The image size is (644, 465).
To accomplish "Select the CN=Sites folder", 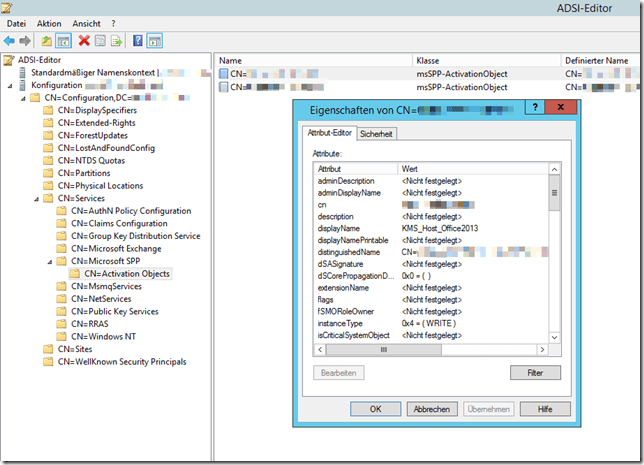I will pos(76,349).
